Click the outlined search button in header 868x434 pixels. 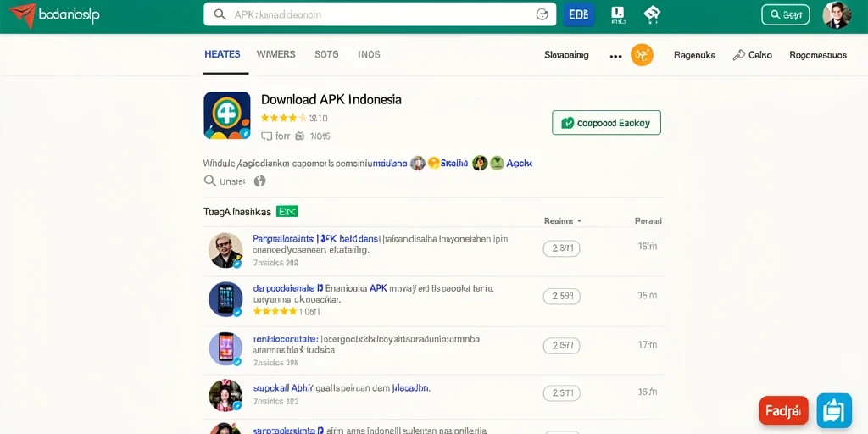pyautogui.click(x=786, y=15)
